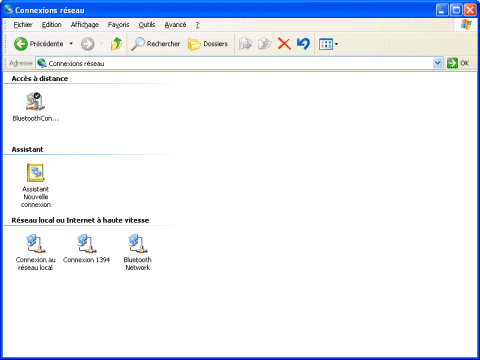
Task: Click the Accès à distance group header
Action: (x=40, y=78)
